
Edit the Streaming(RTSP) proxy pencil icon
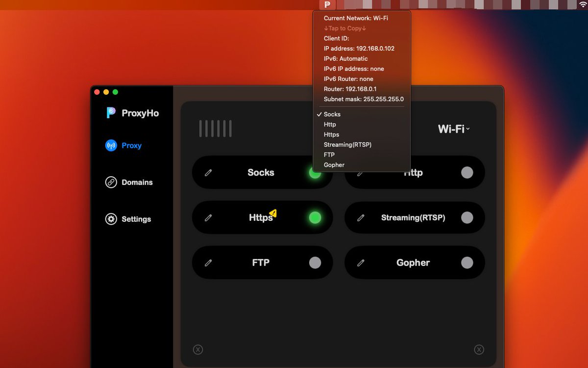point(361,218)
